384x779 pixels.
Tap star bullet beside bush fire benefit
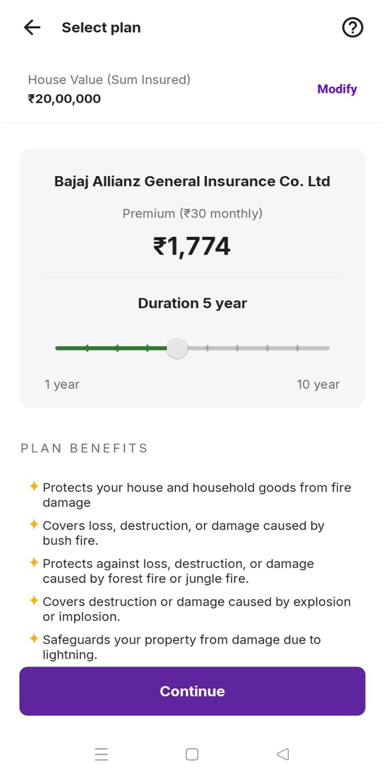click(x=34, y=524)
